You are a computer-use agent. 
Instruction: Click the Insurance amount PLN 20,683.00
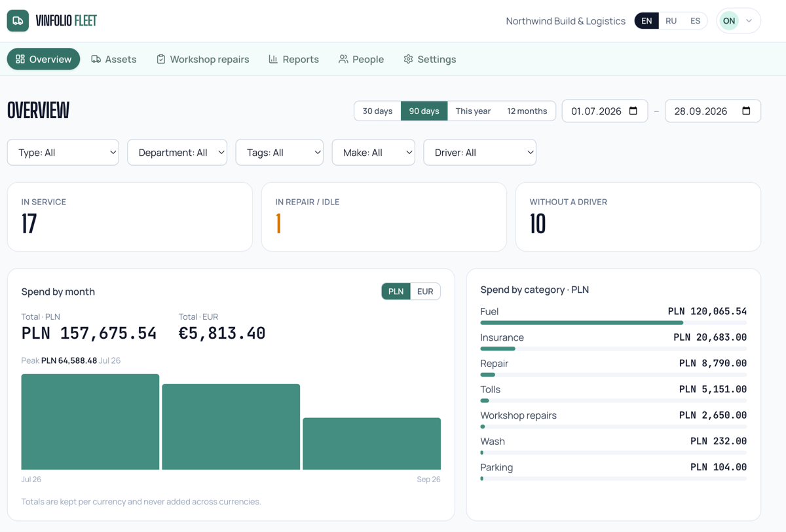click(710, 337)
